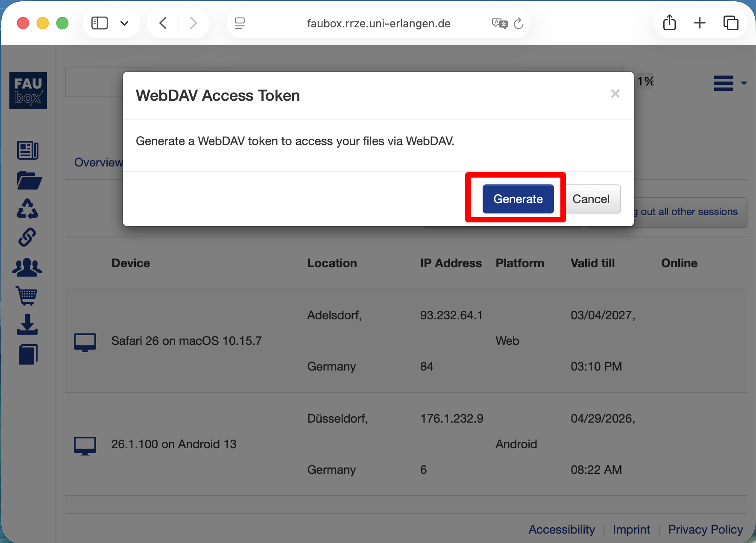Viewport: 756px width, 543px height.
Task: Open the FAUbox logo home
Action: coord(28,90)
